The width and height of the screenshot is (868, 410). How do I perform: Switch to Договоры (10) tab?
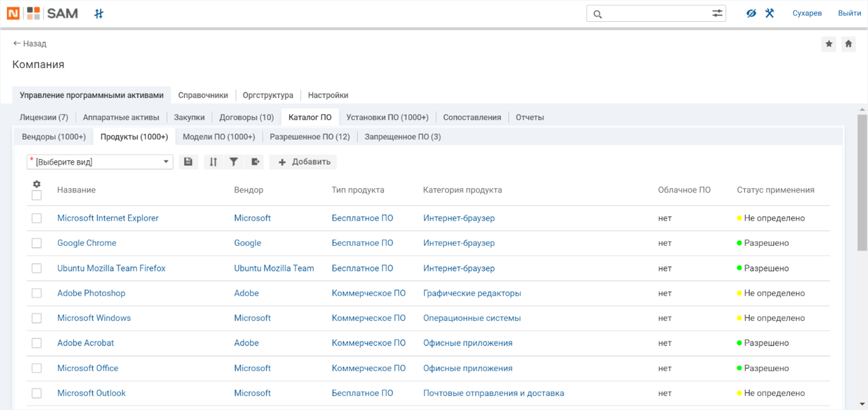click(x=247, y=117)
